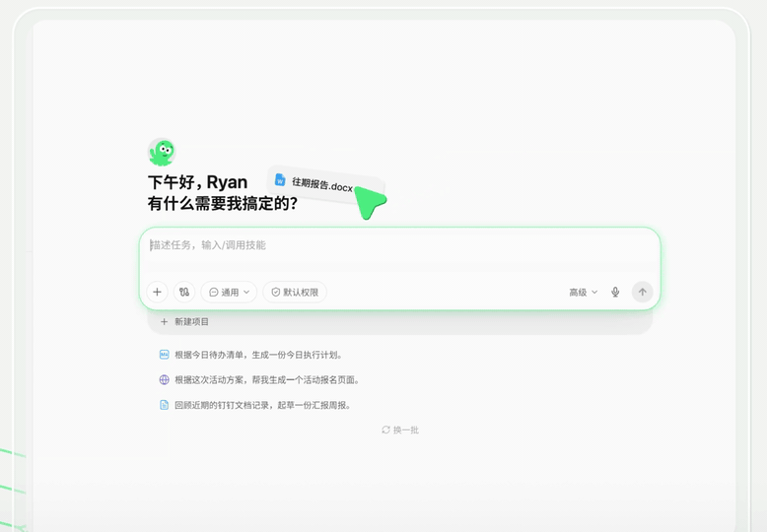Send message with up-arrow button
Viewport: 767px width, 532px height.
point(642,292)
